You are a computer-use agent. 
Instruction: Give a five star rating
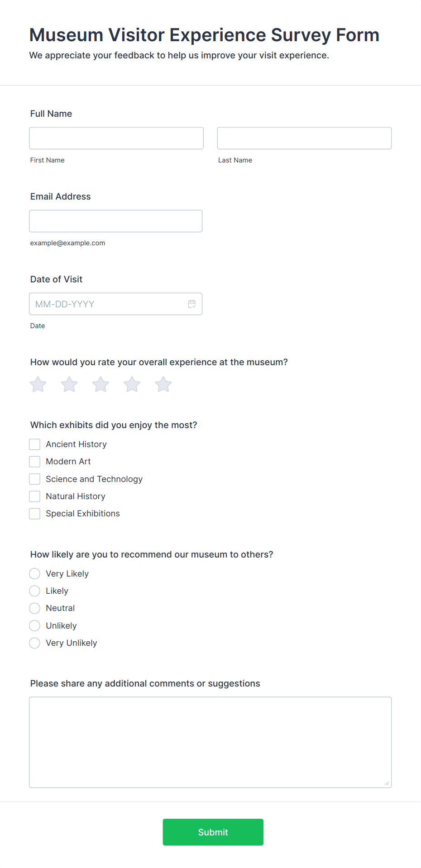pyautogui.click(x=163, y=384)
